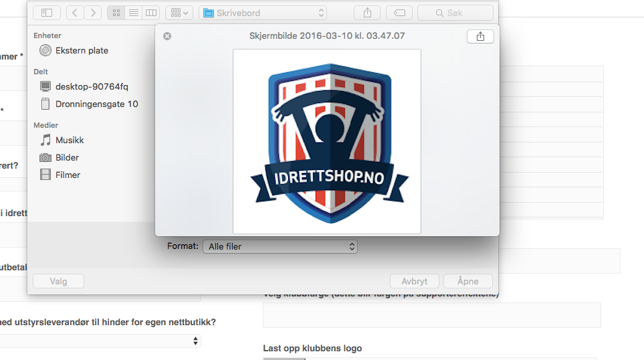Click the club color input field
The height and width of the screenshot is (360, 644).
(x=432, y=315)
